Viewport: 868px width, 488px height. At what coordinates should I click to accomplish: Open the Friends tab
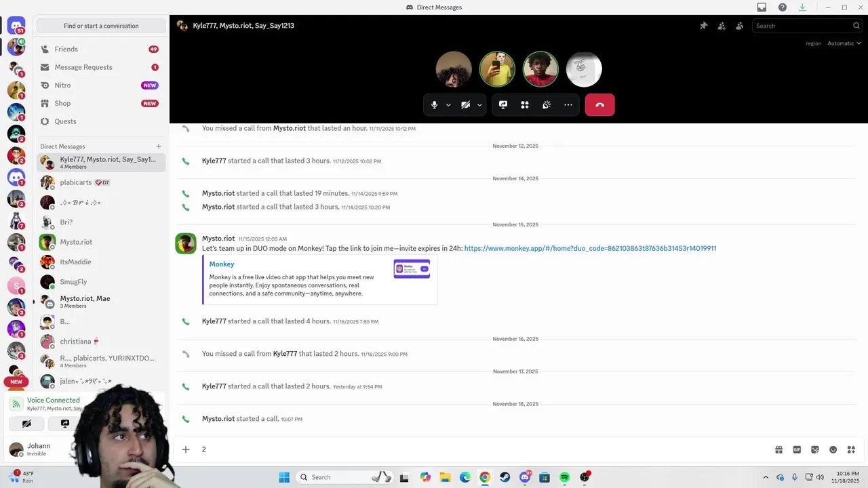tap(101, 49)
